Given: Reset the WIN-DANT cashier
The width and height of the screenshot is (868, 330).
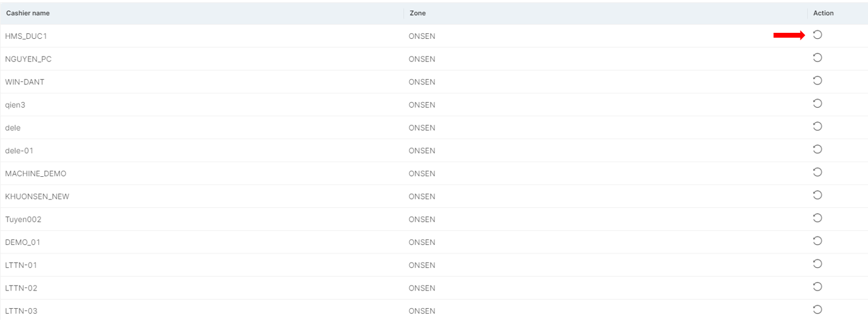Looking at the screenshot, I should [817, 81].
